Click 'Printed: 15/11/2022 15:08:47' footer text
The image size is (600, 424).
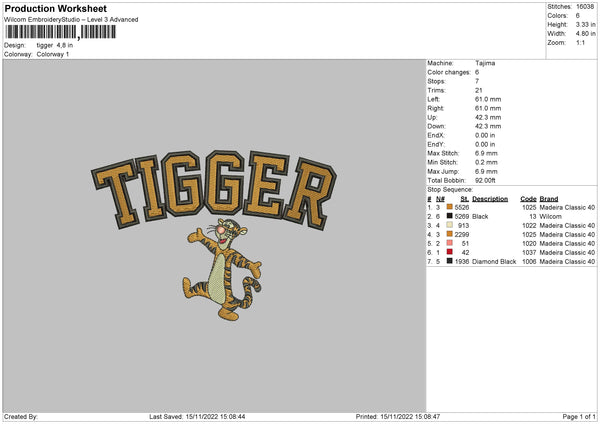click(398, 417)
